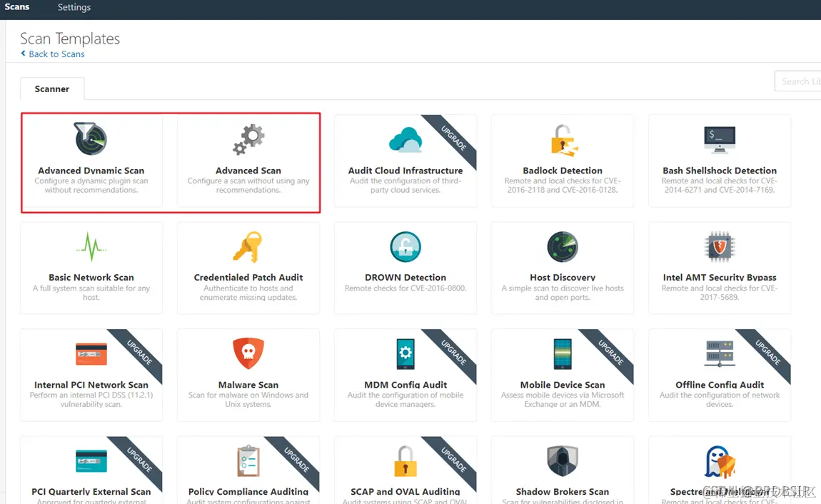Click the Mobile Device Scan phone icon
This screenshot has height=504, width=821.
[x=563, y=354]
